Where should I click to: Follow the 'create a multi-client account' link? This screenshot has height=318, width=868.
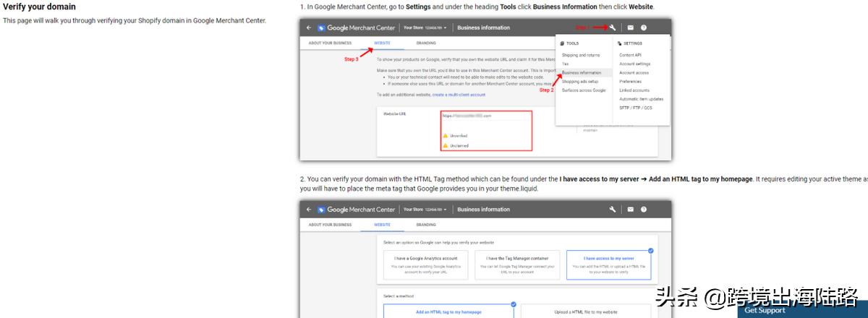[x=459, y=95]
